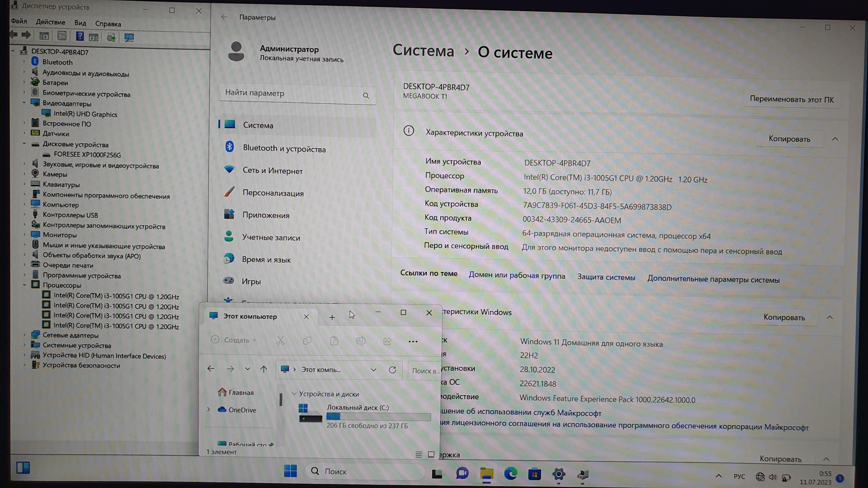Open the Explorer three-dots more menu
This screenshot has height=488, width=868.
pyautogui.click(x=413, y=341)
